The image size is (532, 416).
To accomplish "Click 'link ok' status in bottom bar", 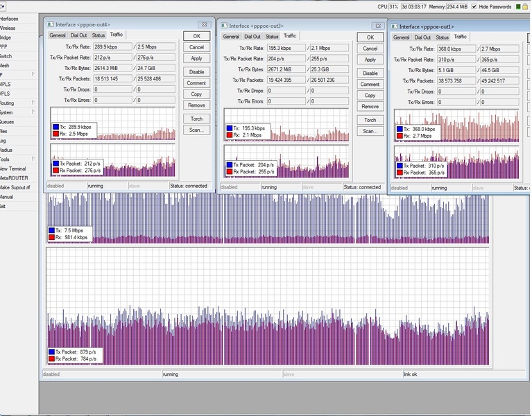I will tap(410, 374).
